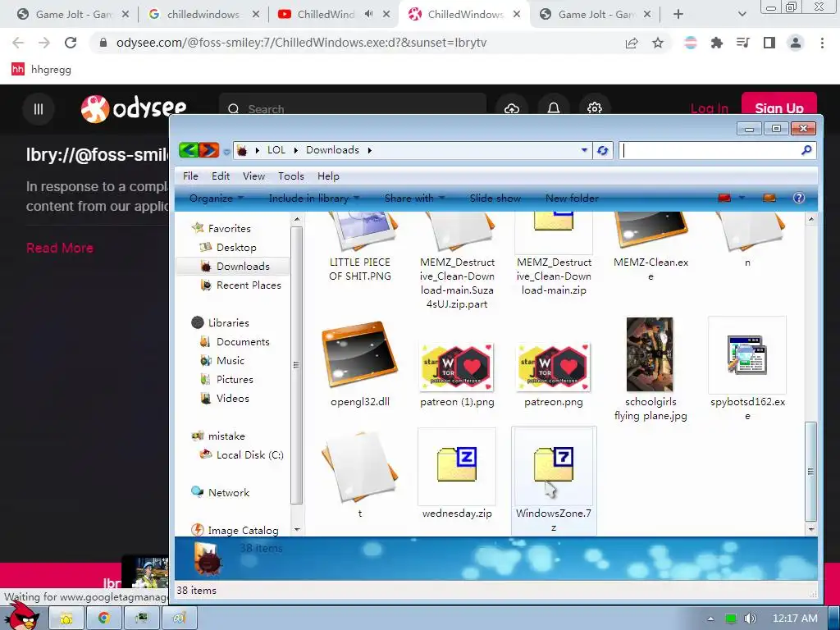This screenshot has height=630, width=840.
Task: Refresh the Downloads folder view
Action: pyautogui.click(x=602, y=151)
